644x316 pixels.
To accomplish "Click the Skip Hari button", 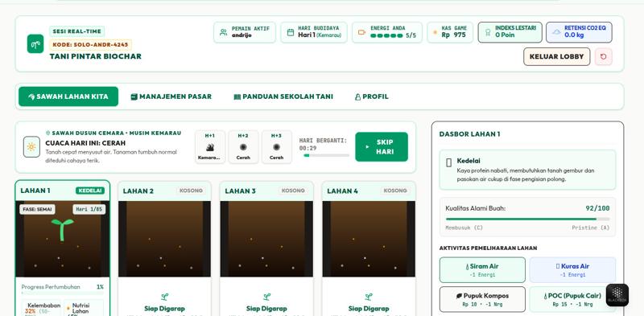I will (x=382, y=147).
